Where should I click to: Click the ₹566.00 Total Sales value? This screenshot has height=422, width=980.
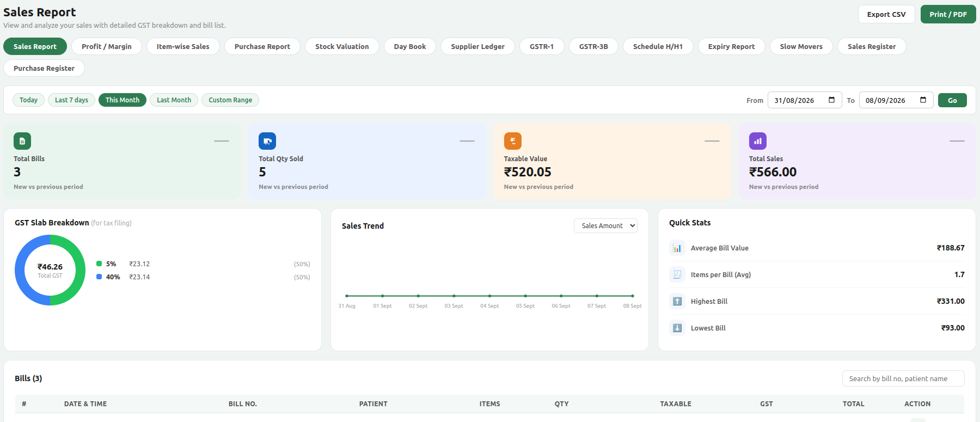pos(773,172)
